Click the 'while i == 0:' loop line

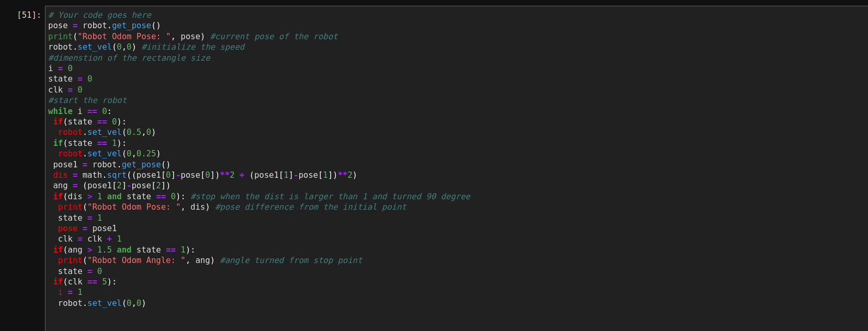pyautogui.click(x=80, y=111)
